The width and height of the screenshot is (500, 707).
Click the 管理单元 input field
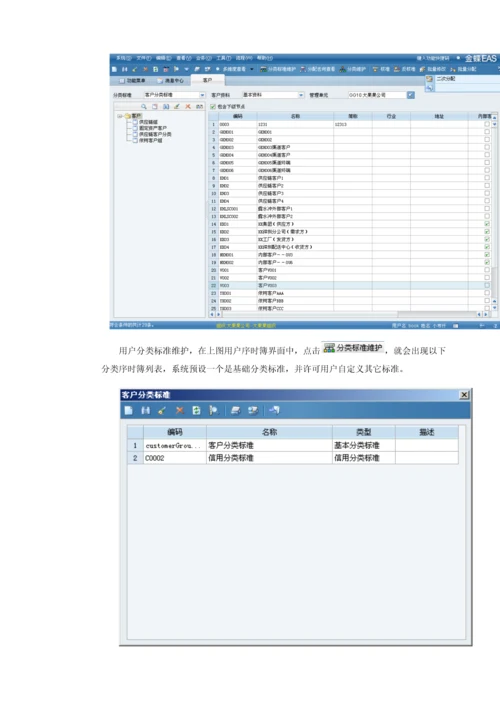[x=377, y=95]
